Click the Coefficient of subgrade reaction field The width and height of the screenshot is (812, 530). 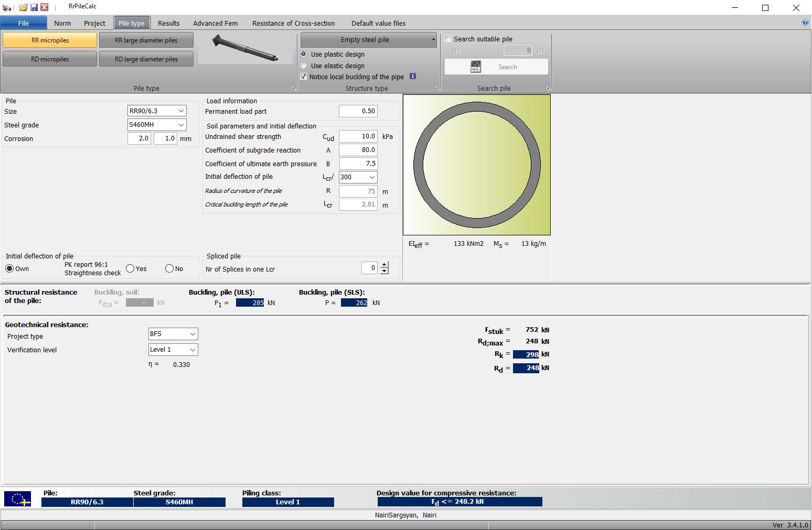pyautogui.click(x=358, y=150)
